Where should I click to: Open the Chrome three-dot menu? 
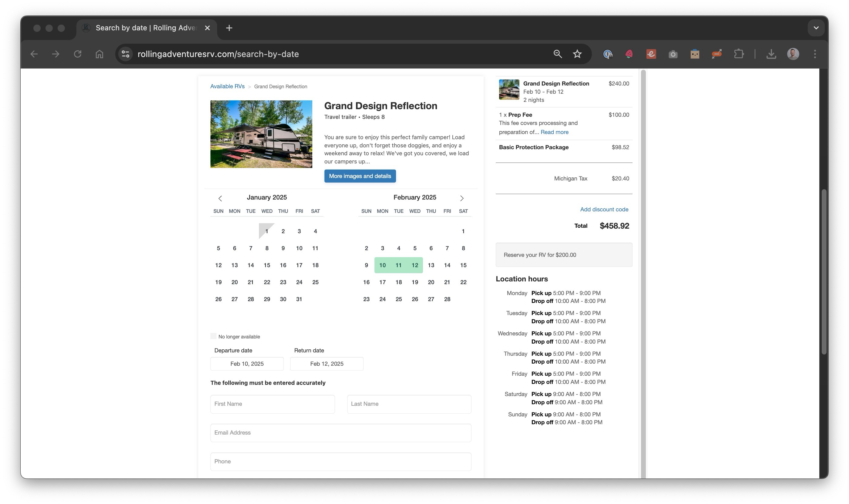point(815,54)
